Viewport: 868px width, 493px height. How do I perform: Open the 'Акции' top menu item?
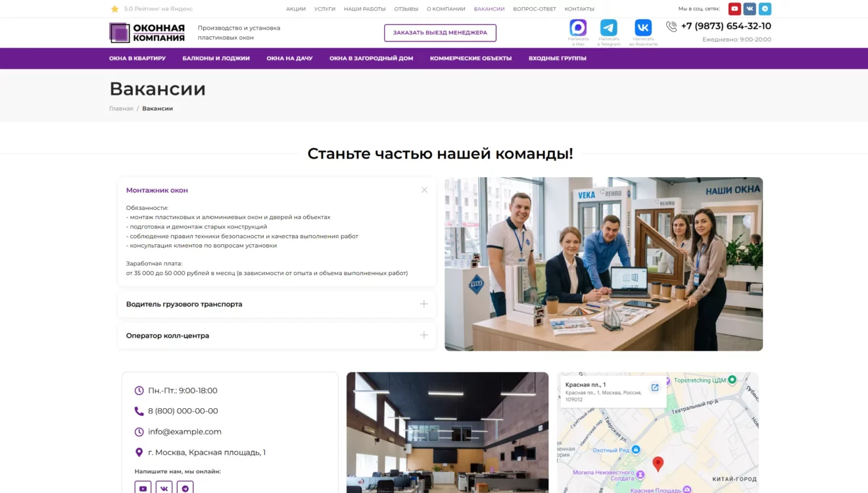coord(296,9)
